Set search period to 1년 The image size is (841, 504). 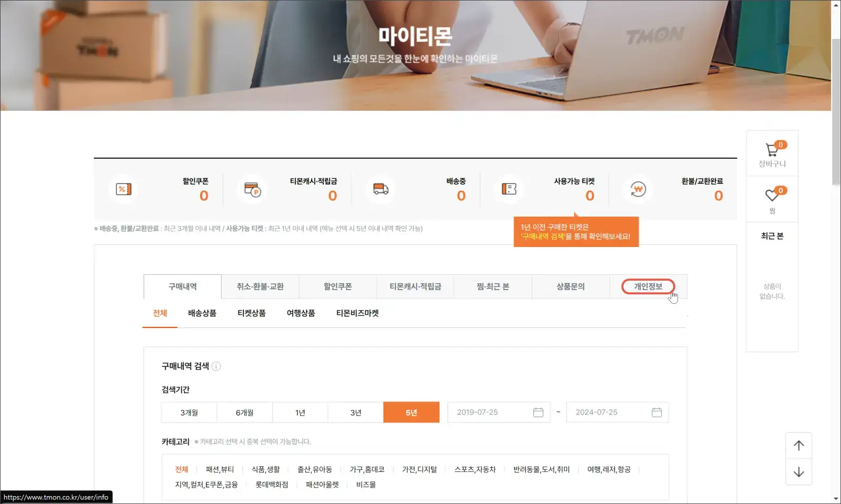[300, 413]
